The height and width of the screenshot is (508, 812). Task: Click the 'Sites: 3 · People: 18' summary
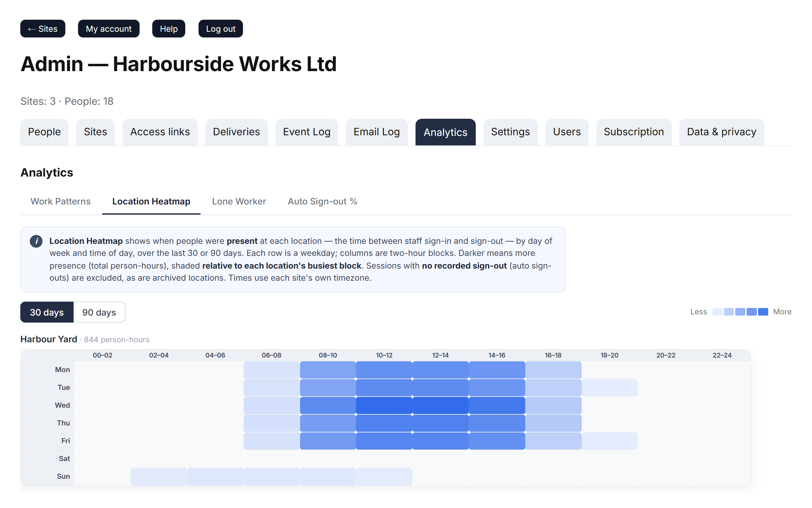point(67,101)
